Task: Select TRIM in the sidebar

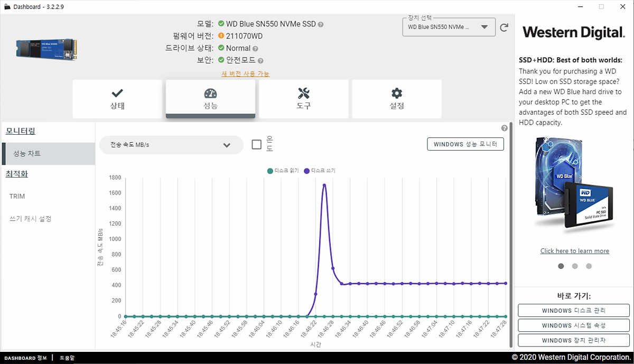Action: click(x=17, y=197)
